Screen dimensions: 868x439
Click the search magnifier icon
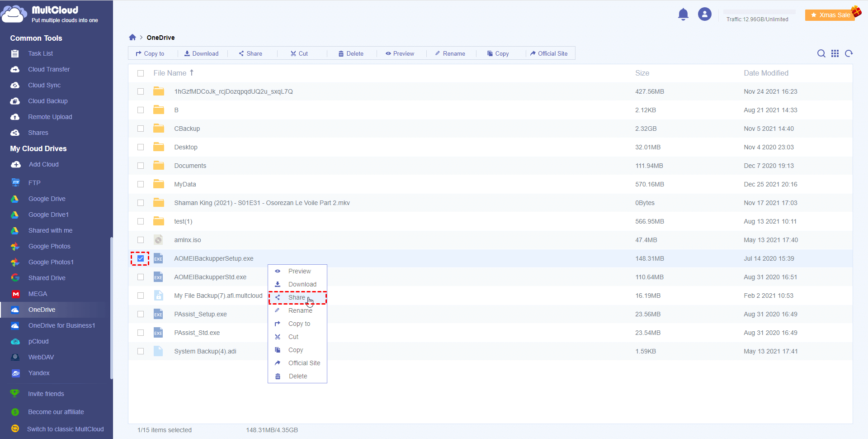[x=821, y=53]
